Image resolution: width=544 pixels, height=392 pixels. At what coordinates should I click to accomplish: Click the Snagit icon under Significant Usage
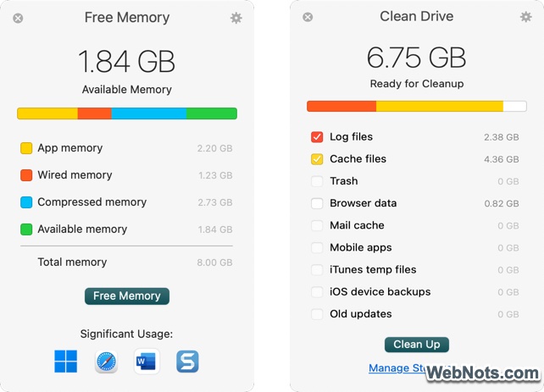[x=187, y=362]
